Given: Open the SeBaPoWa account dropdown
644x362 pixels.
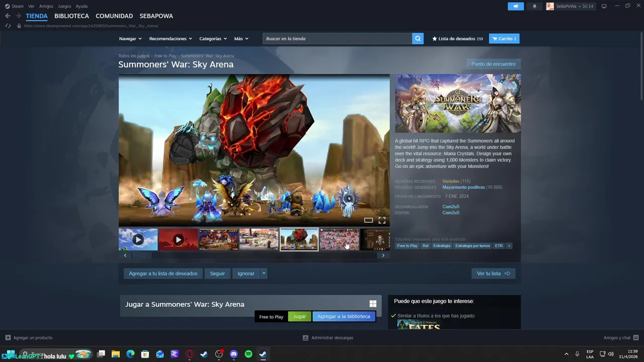Looking at the screenshot, I should (x=575, y=6).
